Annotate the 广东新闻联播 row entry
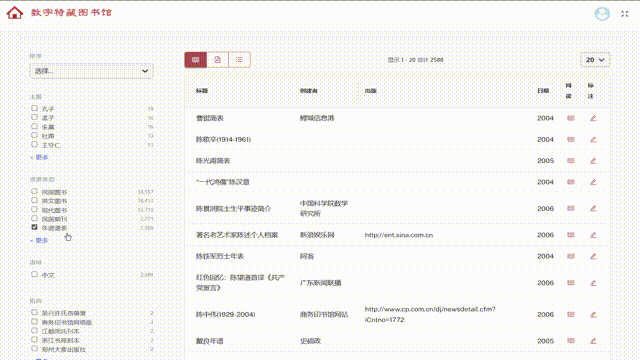640x360 pixels. 593,283
